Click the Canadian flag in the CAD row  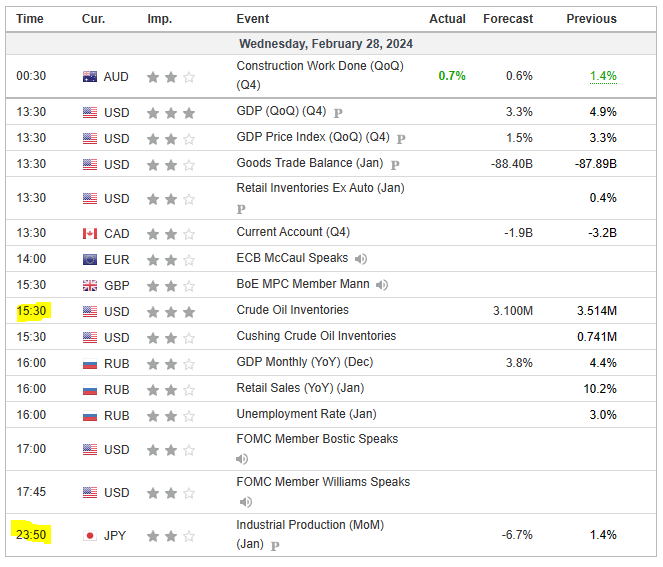(90, 234)
